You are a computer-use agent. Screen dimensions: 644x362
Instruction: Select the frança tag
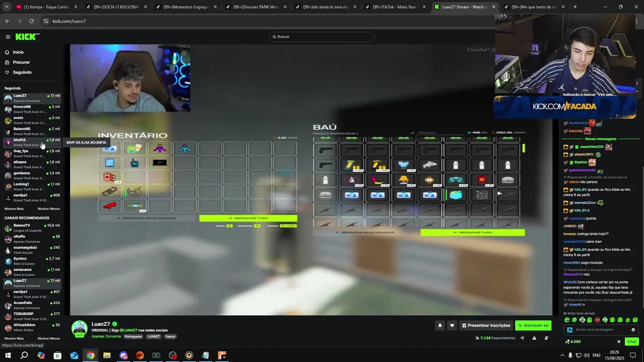[170, 336]
